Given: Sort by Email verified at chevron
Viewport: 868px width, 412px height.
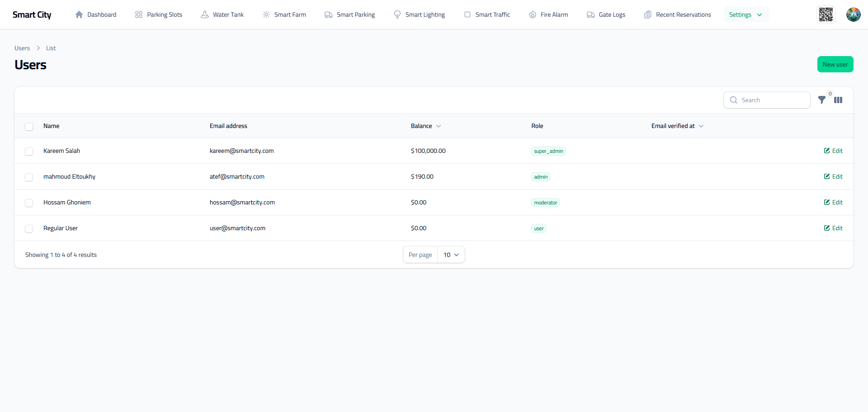Looking at the screenshot, I should (x=701, y=126).
